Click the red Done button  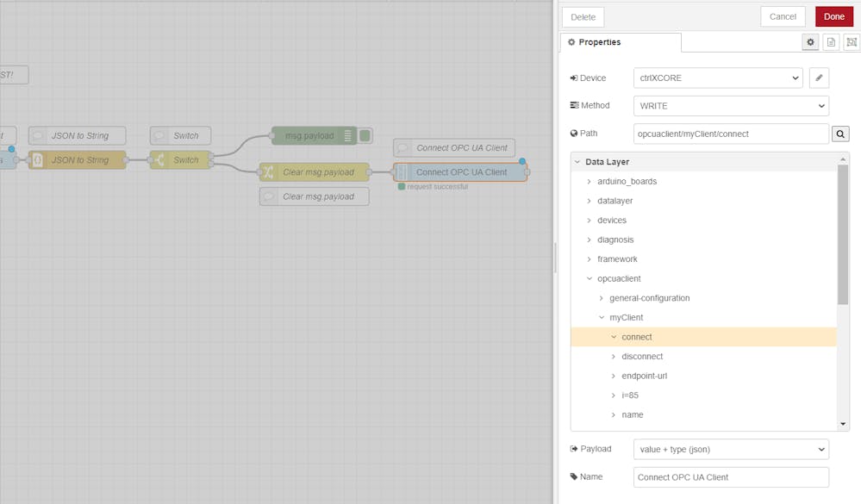pos(833,16)
